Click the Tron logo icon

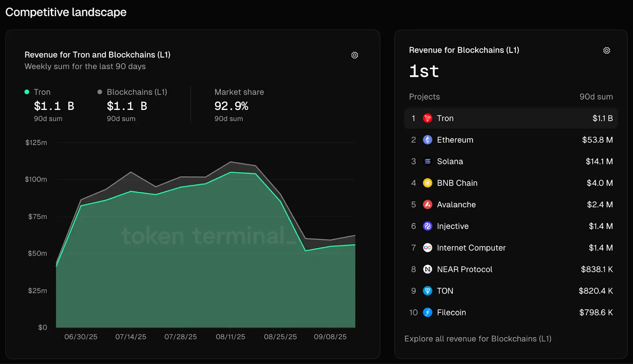427,118
